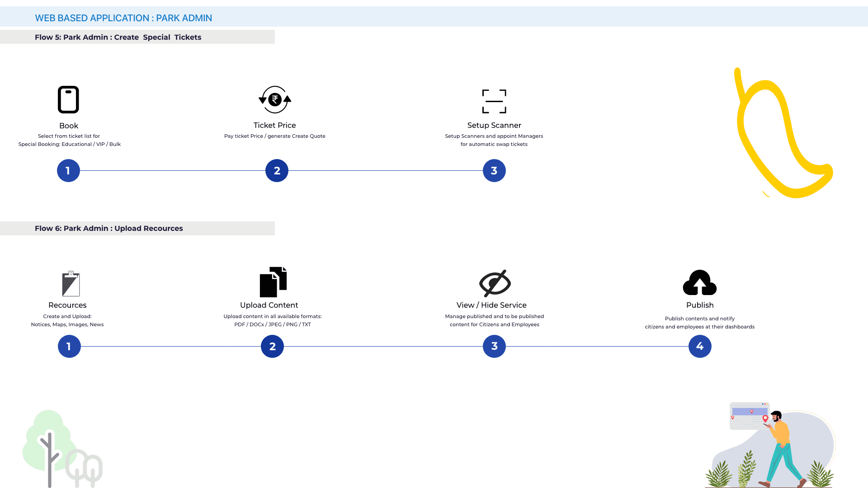Viewport: 868px width, 488px height.
Task: Select step 1 circle in Flow 5
Action: [68, 171]
